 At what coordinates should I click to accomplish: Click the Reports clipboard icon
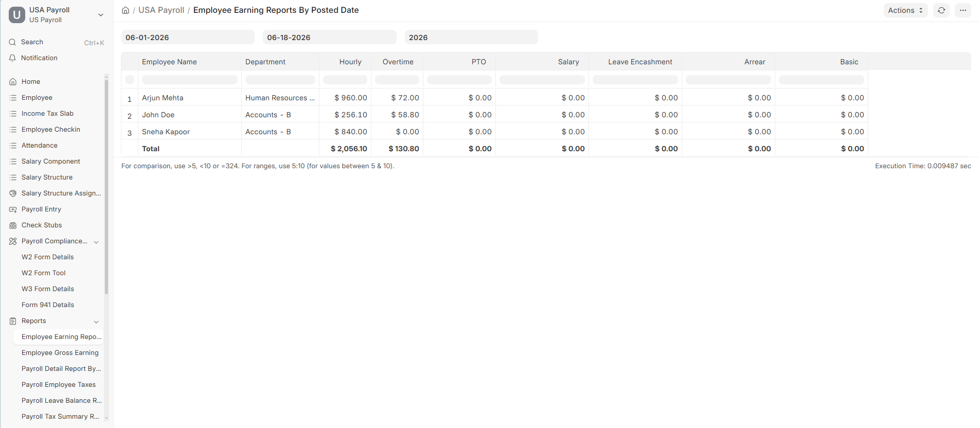click(13, 321)
